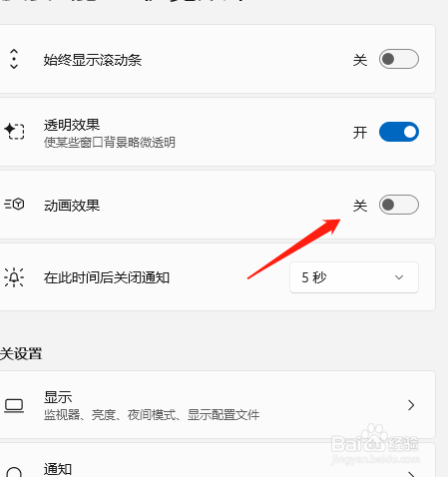Click the notification icon beside 通知
The width and height of the screenshot is (448, 477).
coord(14,472)
